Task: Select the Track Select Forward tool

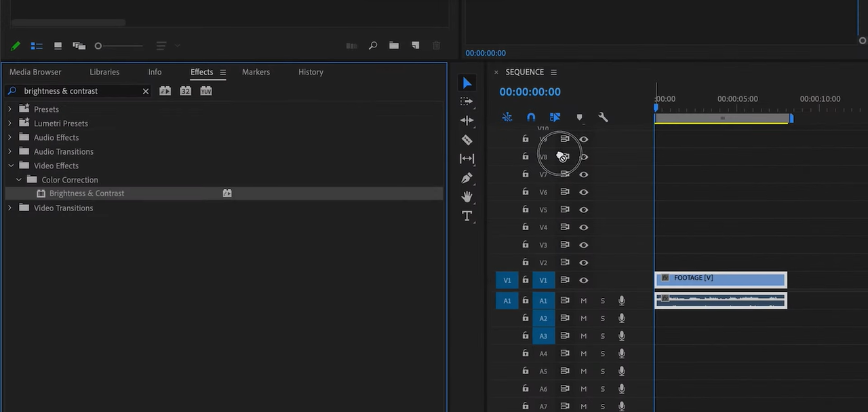Action: tap(467, 102)
